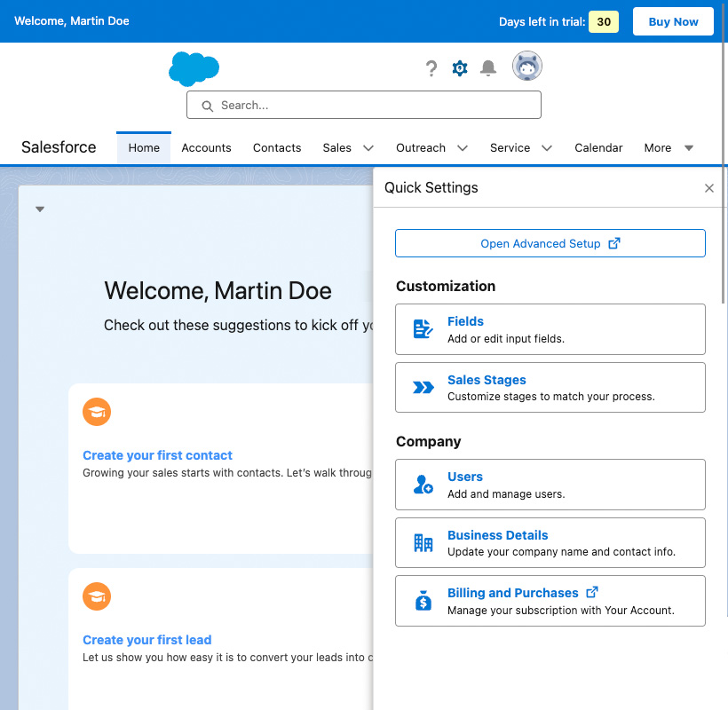The image size is (728, 710).
Task: Click external link icon beside Billing and Purchases
Action: [x=592, y=592]
